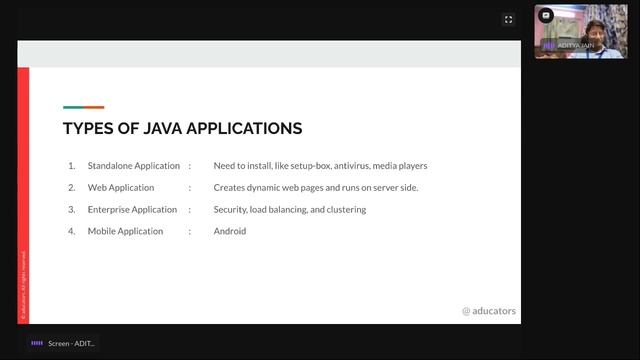Click the fullscreen expand icon
Screen dimensions: 640x360
(x=508, y=20)
